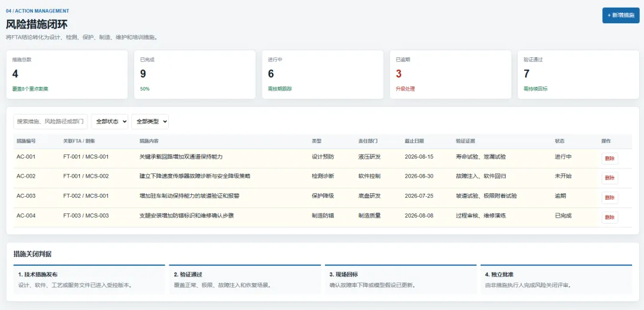
Task: Click the 关联FTA / 割集 column header
Action: point(79,141)
